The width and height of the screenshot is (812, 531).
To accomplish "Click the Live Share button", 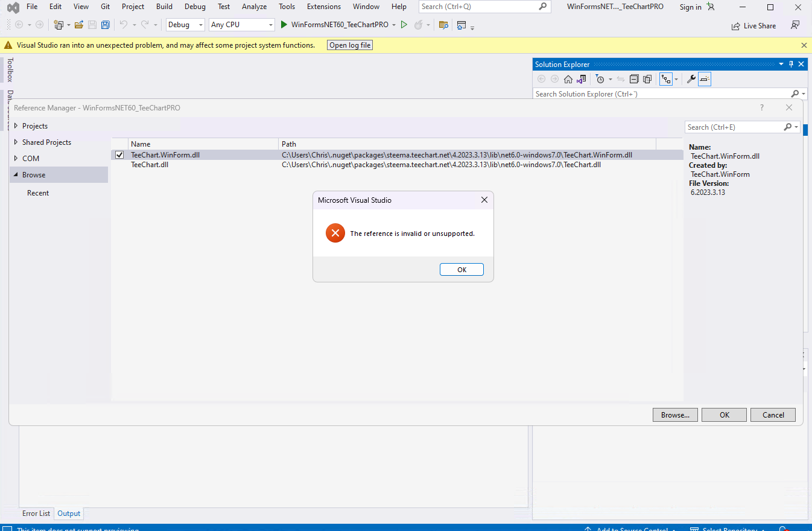I will point(753,26).
